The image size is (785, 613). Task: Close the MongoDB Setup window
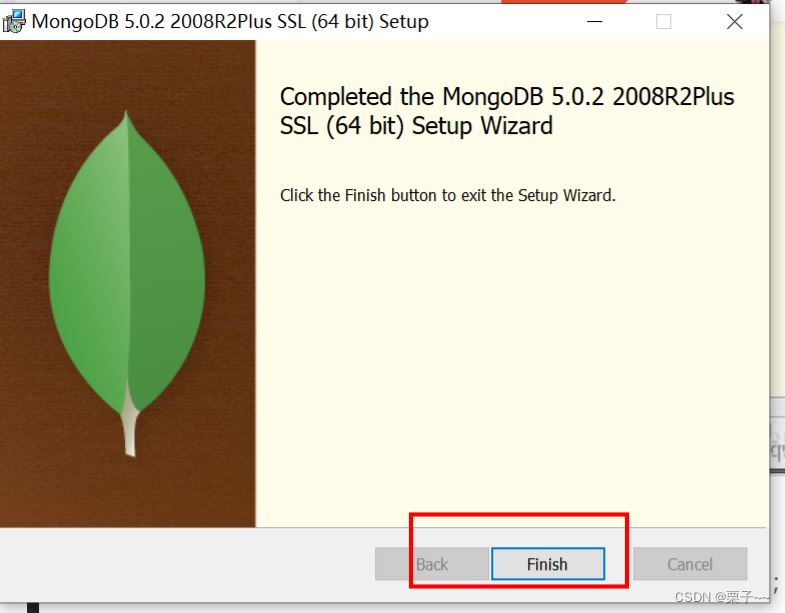(x=735, y=21)
